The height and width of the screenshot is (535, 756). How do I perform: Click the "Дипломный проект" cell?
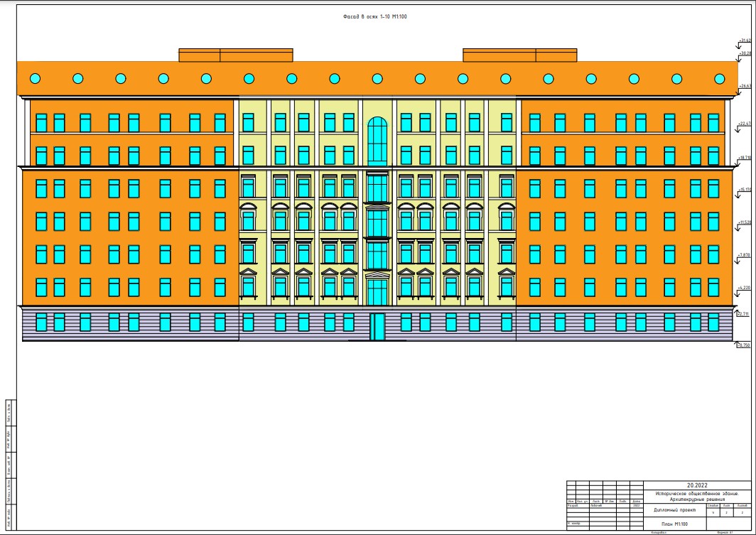[x=674, y=510]
